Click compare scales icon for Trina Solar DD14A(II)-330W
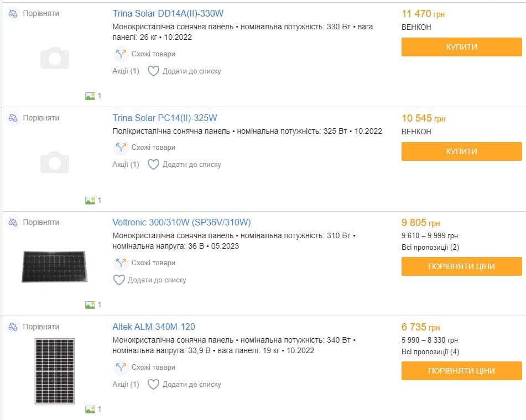 click(13, 13)
